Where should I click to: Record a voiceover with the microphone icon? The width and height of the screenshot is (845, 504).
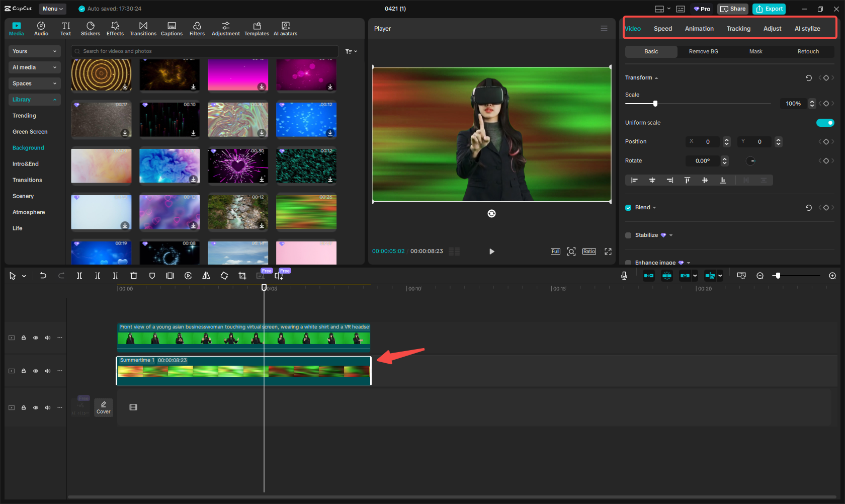624,276
